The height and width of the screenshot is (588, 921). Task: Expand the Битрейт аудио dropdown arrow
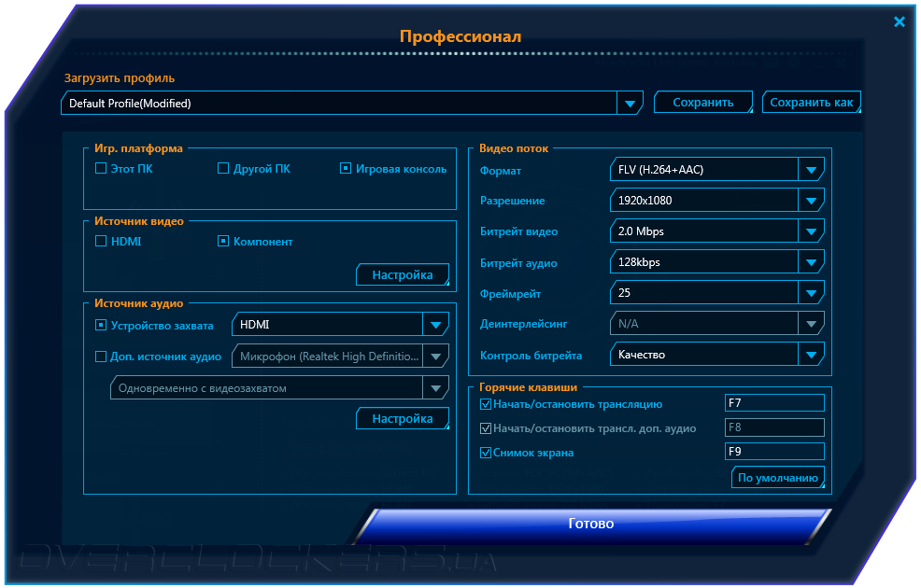point(811,261)
